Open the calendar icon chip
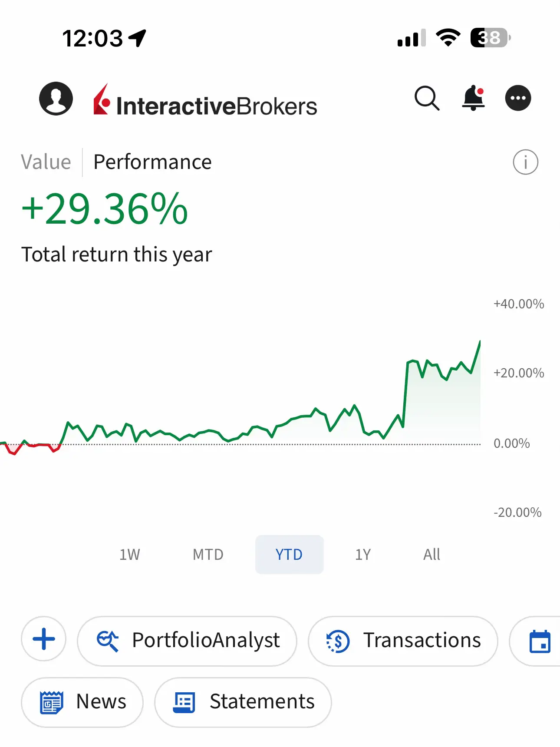The image size is (560, 747). 539,641
